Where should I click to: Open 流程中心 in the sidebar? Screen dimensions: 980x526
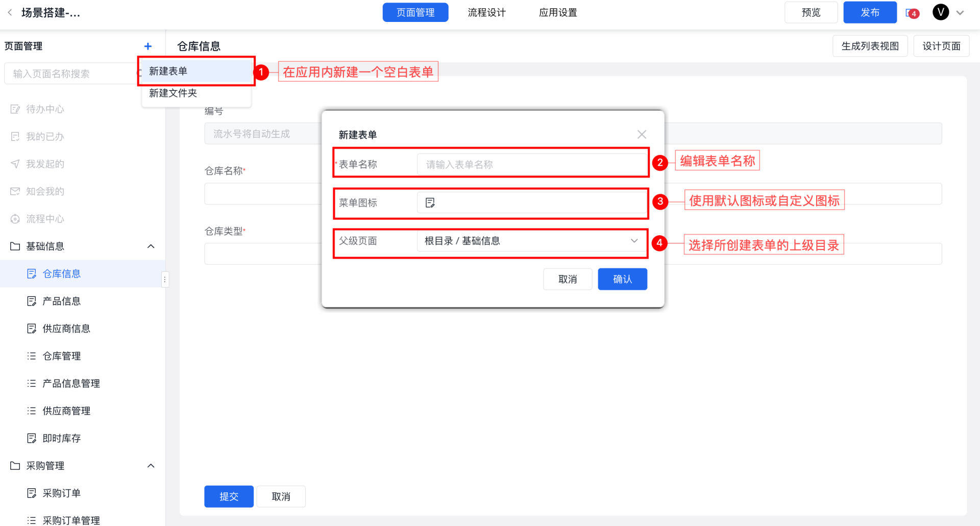pyautogui.click(x=45, y=219)
